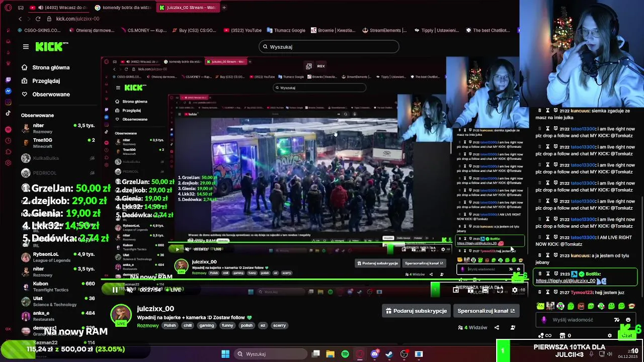644x362 pixels.
Task: Share the julczixx_00 channel via share icon
Action: (x=497, y=327)
